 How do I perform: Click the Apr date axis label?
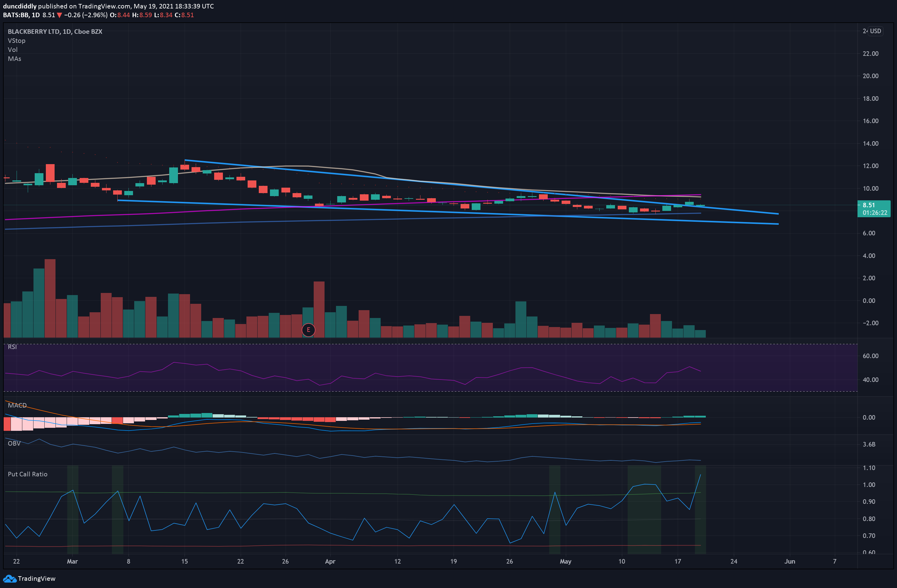330,561
